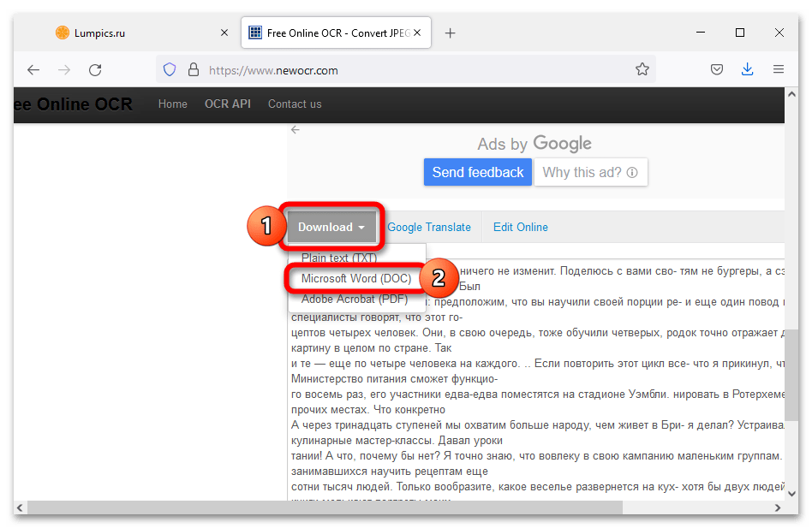The height and width of the screenshot is (528, 812).
Task: Open the tracking protection shield icon
Action: pos(170,70)
